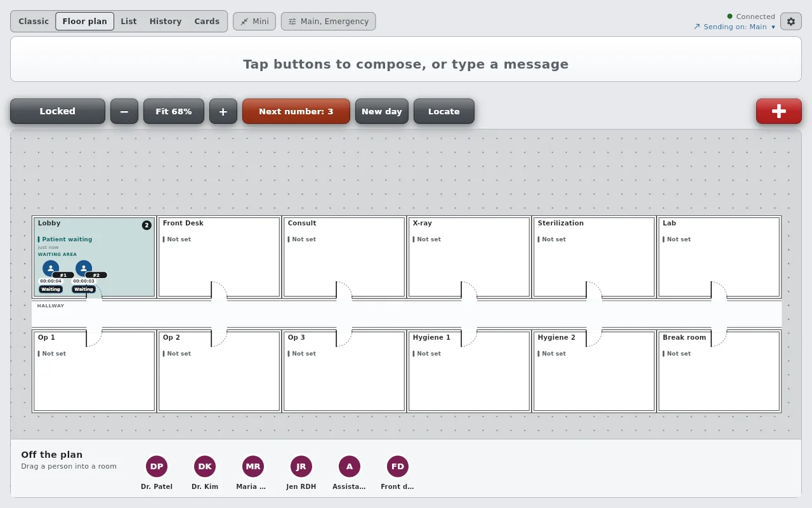Screen dimensions: 812x508
Task: Switch to the Cards tab
Action: [207, 22]
